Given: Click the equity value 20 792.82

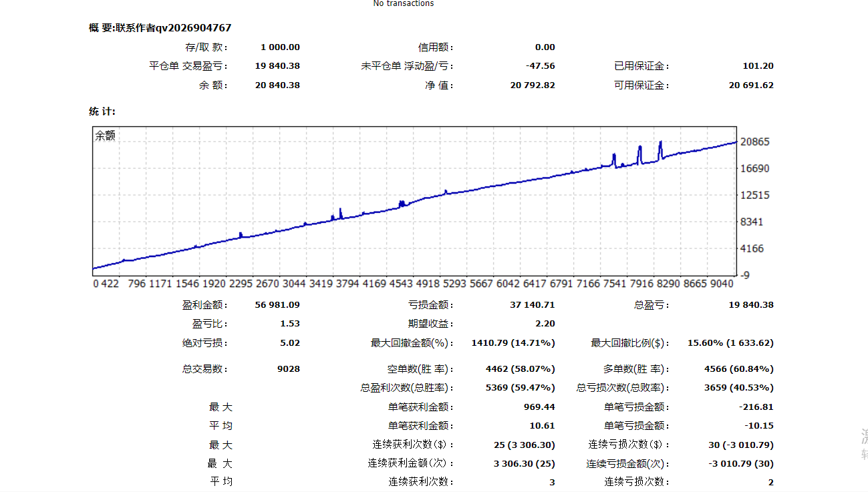Looking at the screenshot, I should pyautogui.click(x=533, y=85).
